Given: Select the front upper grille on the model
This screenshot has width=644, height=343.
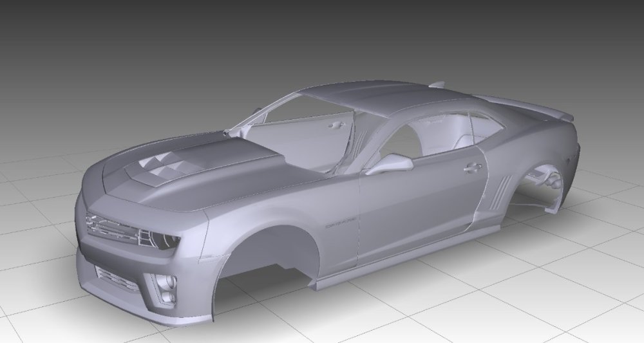Looking at the screenshot, I should [x=113, y=228].
